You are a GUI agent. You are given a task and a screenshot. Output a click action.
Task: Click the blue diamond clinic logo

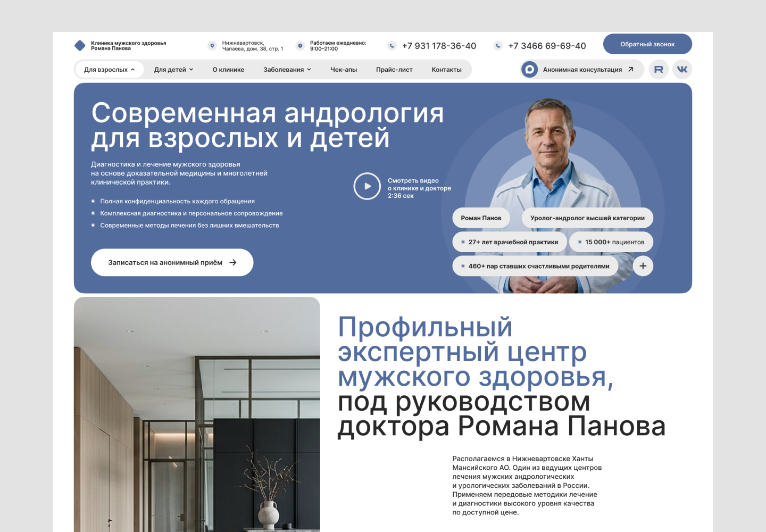(80, 46)
